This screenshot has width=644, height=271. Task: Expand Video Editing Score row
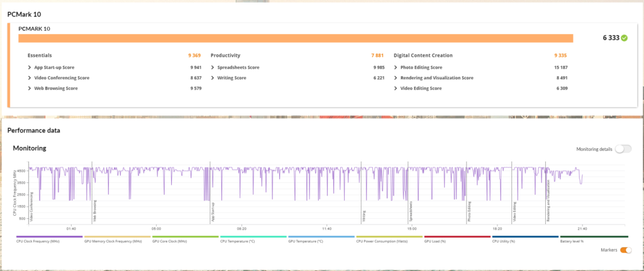click(x=396, y=88)
